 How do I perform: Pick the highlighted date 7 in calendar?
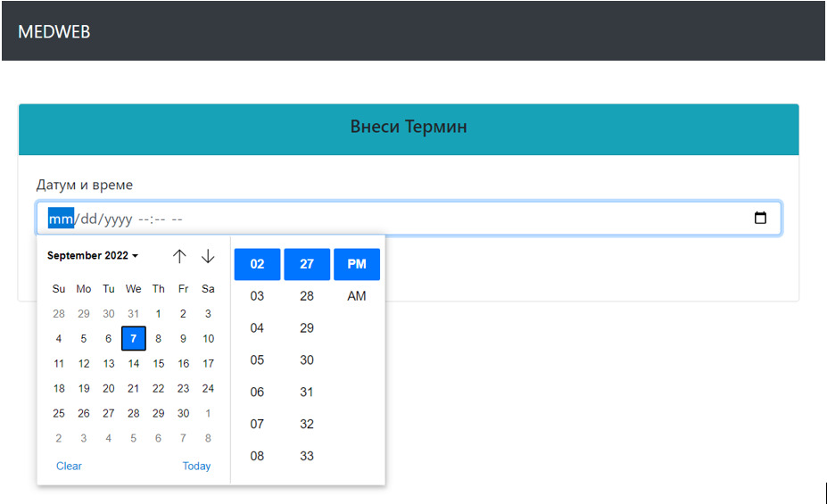(133, 339)
